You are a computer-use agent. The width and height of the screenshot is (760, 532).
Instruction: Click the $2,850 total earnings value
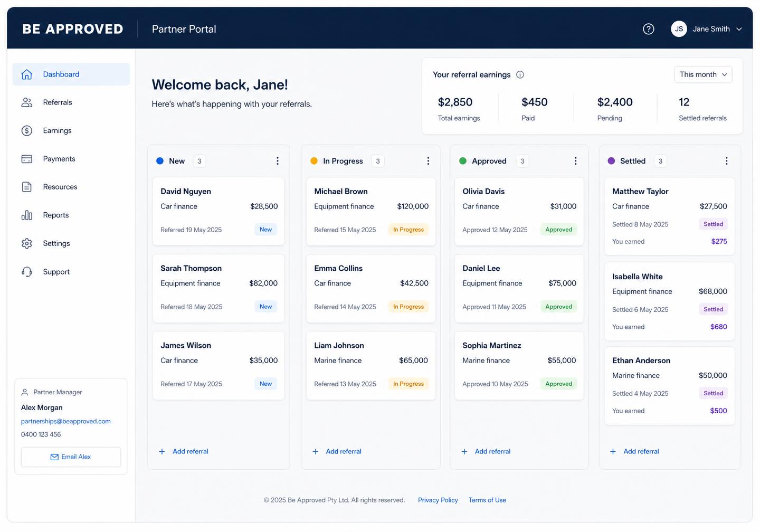[x=455, y=102]
